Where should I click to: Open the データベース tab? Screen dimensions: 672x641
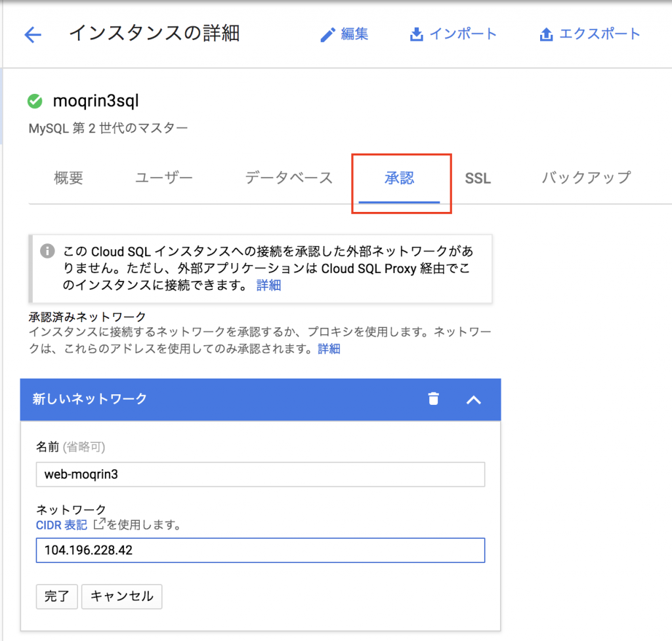289,178
